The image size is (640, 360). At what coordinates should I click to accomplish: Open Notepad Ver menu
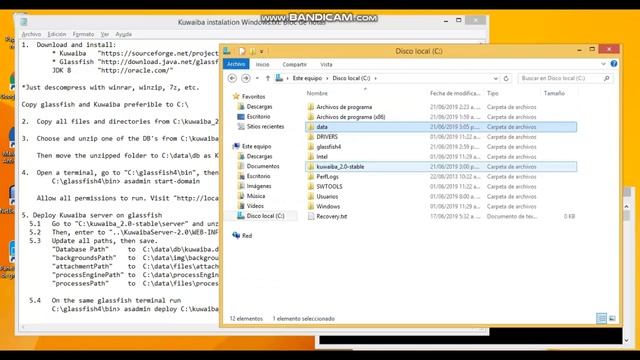click(x=105, y=34)
